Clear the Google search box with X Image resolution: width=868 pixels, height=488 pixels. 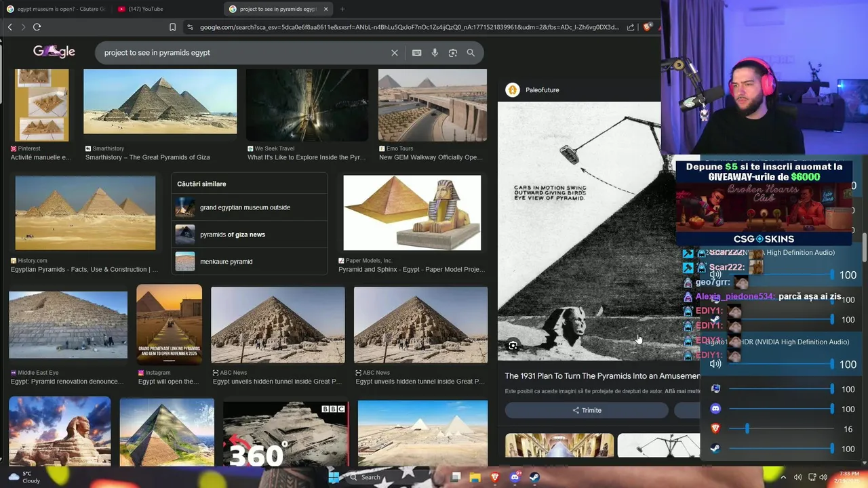tap(395, 53)
